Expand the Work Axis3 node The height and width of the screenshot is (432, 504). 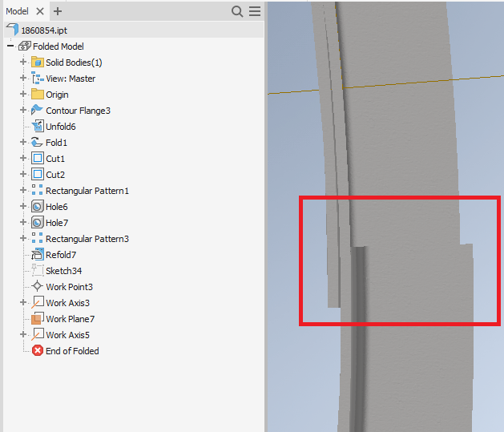tap(23, 302)
